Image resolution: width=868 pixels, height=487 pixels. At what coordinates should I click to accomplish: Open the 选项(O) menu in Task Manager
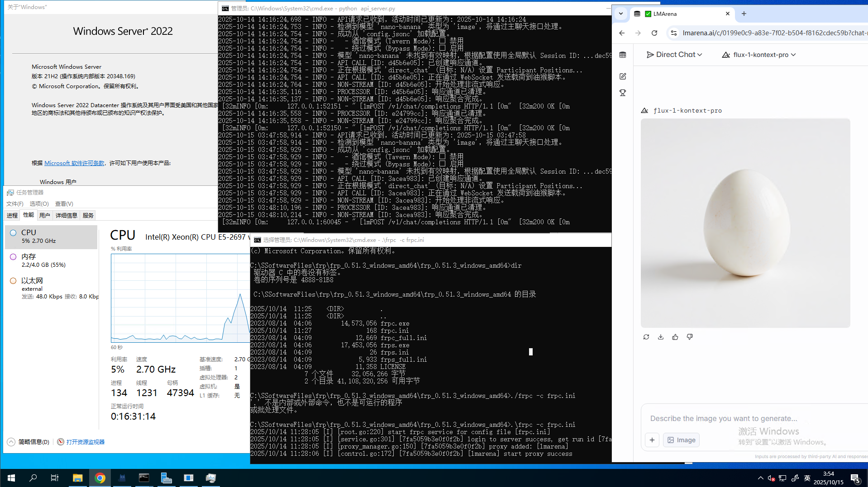(39, 204)
